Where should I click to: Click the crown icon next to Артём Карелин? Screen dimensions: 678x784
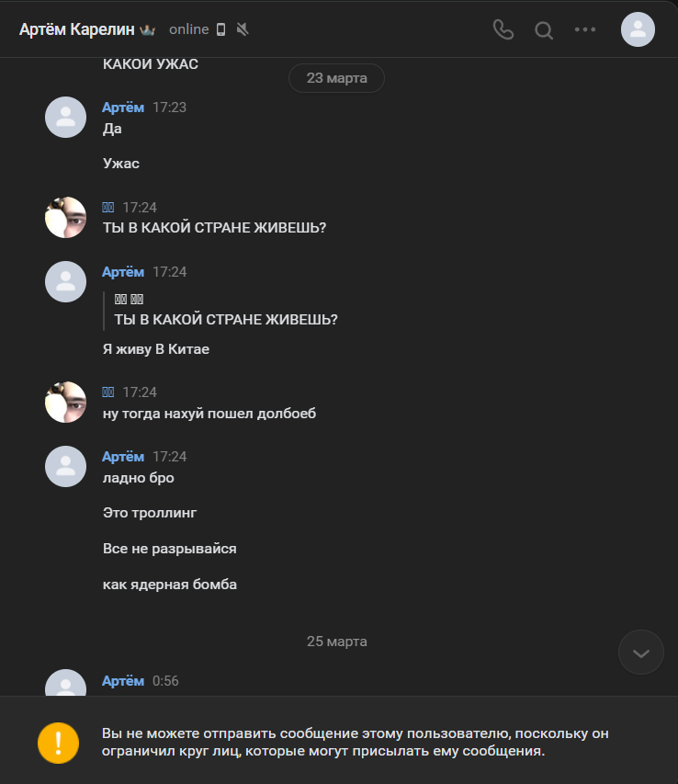(x=149, y=29)
